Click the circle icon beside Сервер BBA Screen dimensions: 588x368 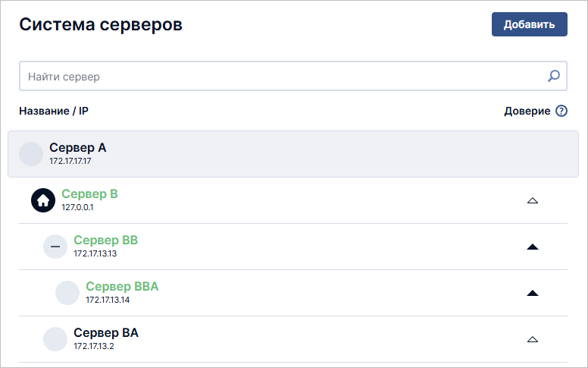pyautogui.click(x=67, y=293)
